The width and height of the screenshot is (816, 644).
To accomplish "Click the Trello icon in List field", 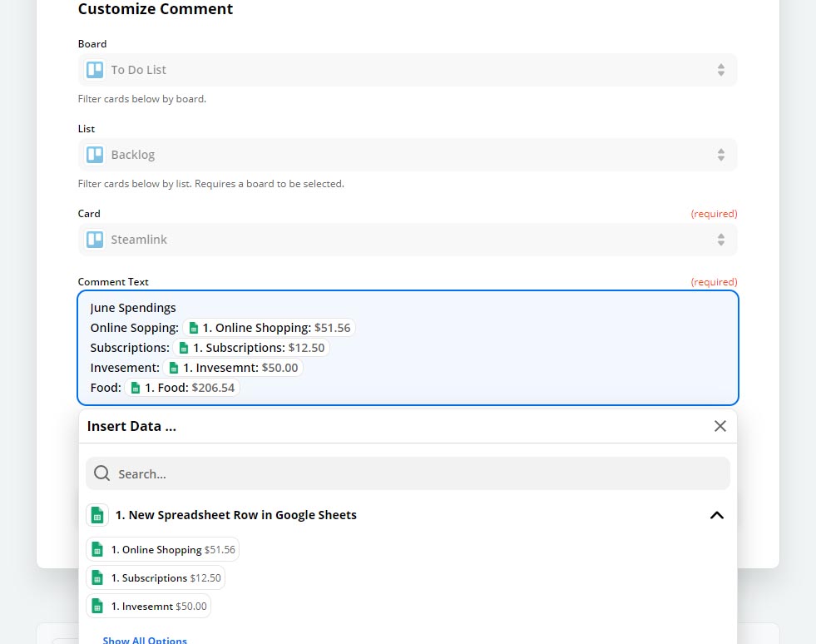I will 95,155.
